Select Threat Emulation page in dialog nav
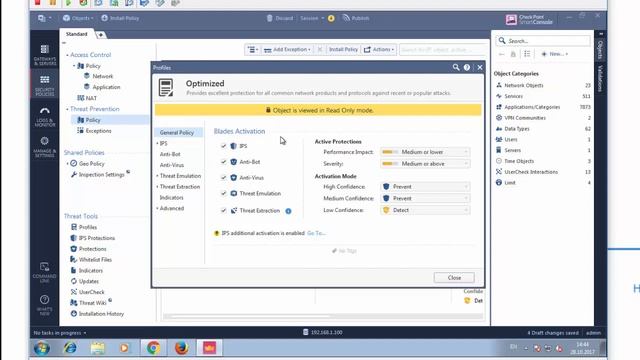Image resolution: width=640 pixels, height=360 pixels. [180, 176]
